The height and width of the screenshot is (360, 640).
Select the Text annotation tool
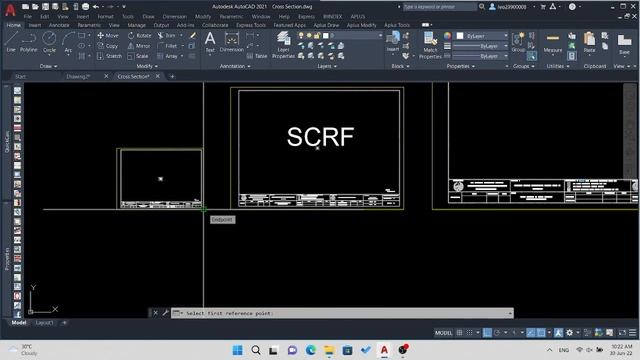(x=210, y=42)
